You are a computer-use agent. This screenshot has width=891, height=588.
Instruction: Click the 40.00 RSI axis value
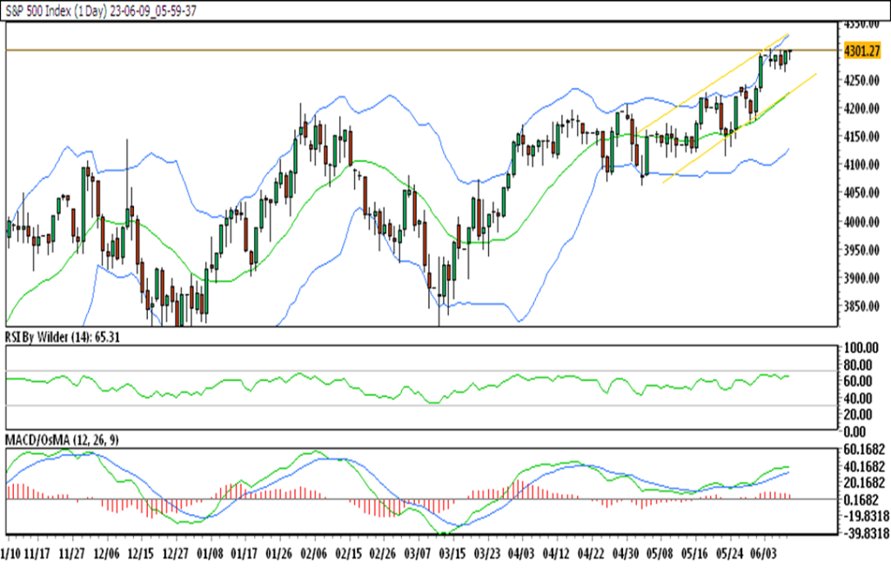point(858,398)
